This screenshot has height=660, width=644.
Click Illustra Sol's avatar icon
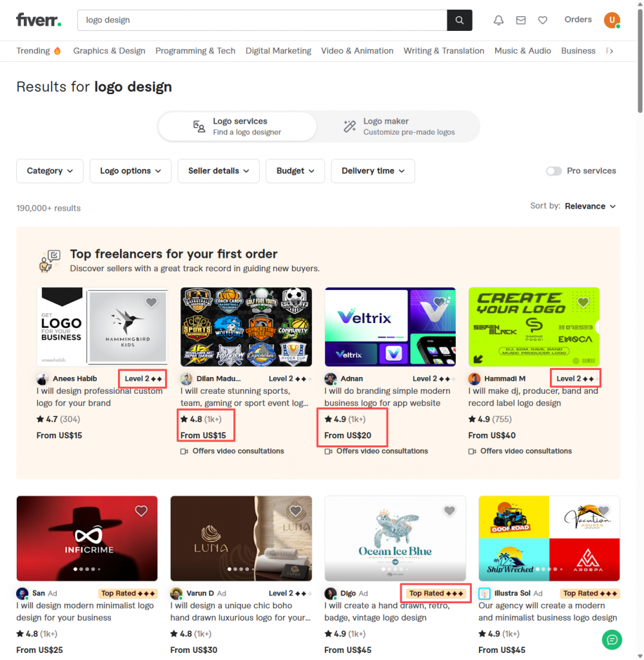point(484,594)
